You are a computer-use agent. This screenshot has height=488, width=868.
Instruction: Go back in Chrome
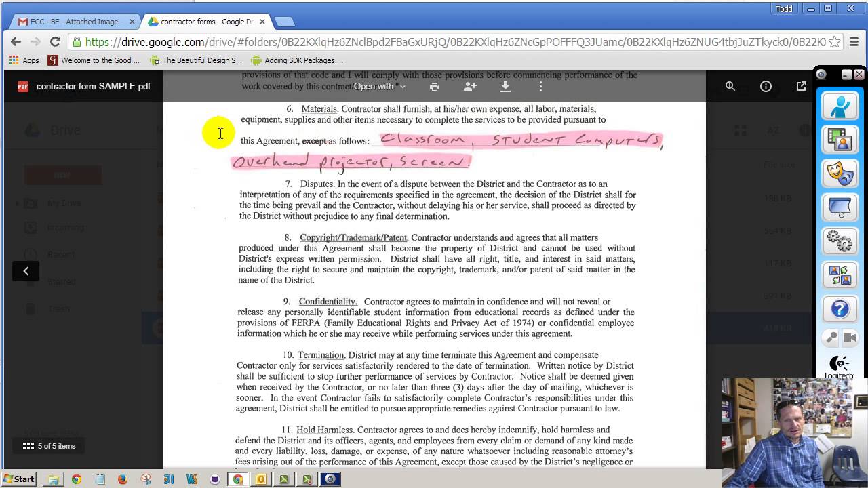pyautogui.click(x=16, y=42)
